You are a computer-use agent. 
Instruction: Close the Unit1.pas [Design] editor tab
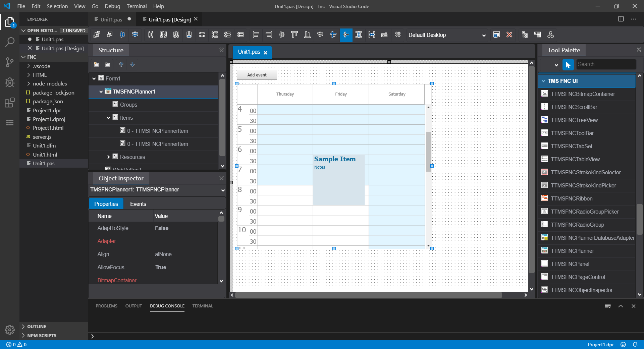196,19
